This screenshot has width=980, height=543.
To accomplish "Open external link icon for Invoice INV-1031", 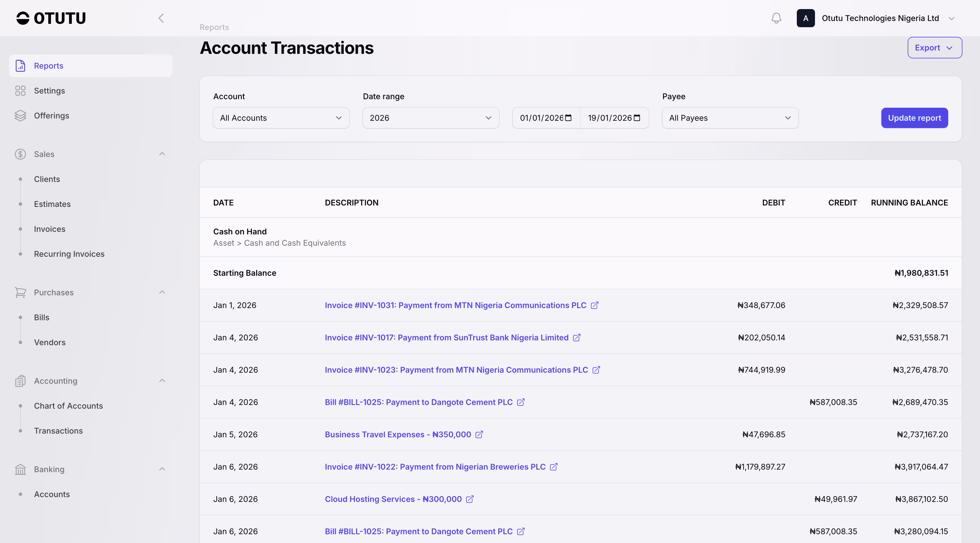I will click(595, 305).
